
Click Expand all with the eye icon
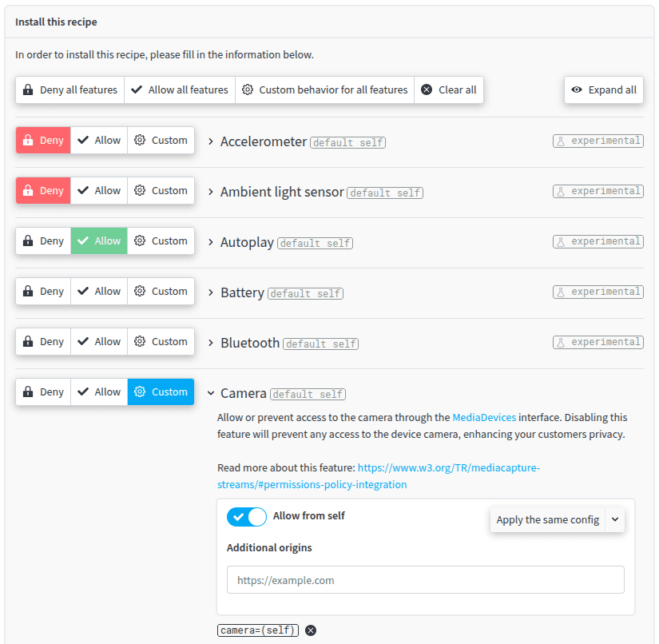tap(604, 90)
